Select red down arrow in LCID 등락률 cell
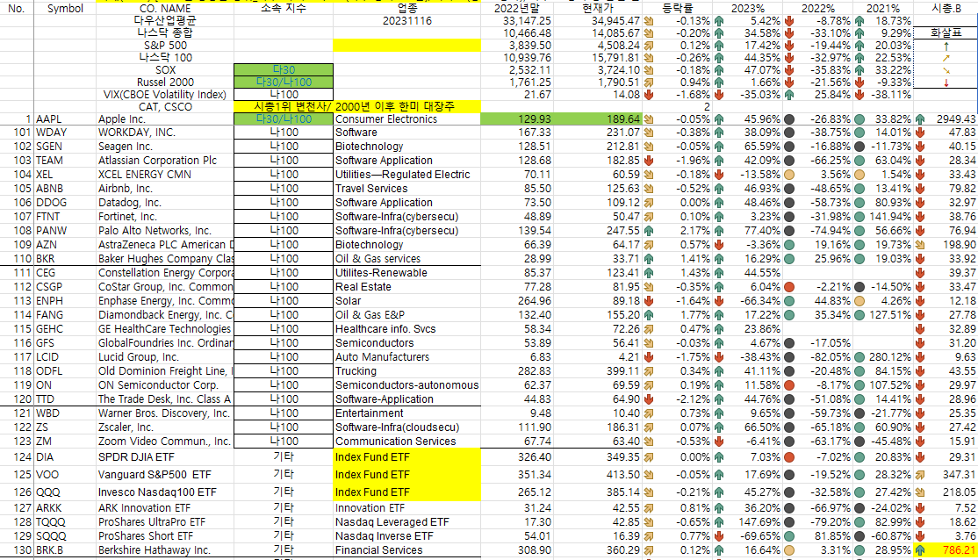This screenshot has height=560, width=978. coord(649,356)
